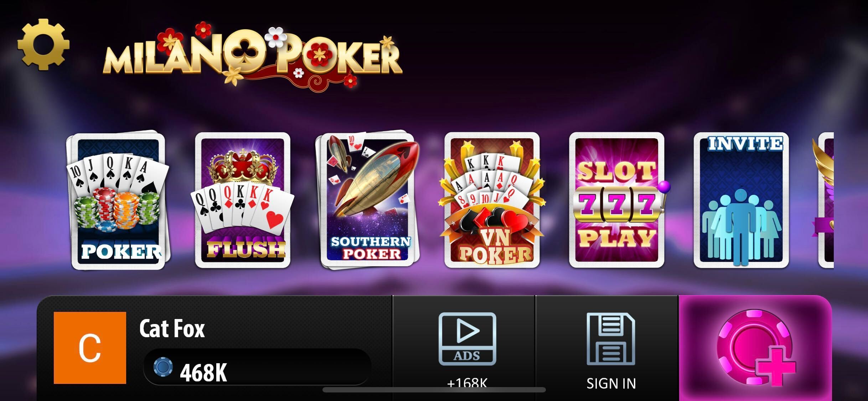Image resolution: width=868 pixels, height=401 pixels.
Task: Choose the VN Poker game card
Action: 492,200
